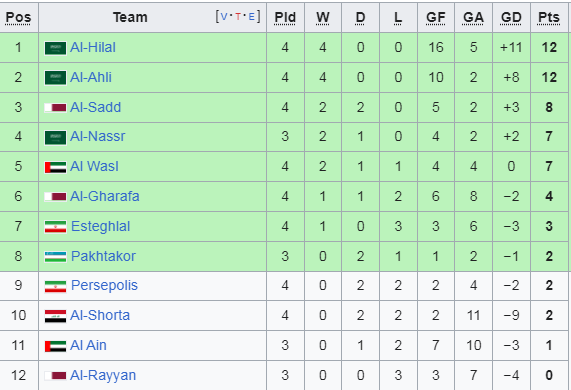Open the E (edit template) link

click(x=252, y=17)
